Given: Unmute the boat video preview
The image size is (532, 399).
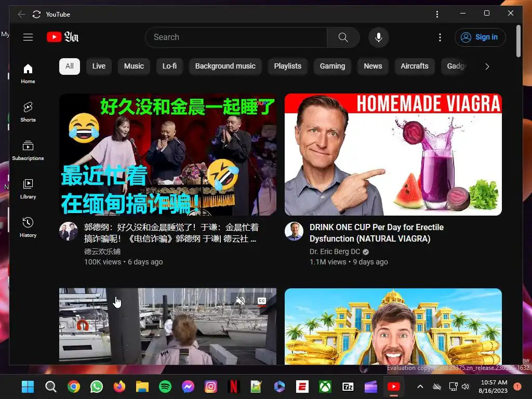Looking at the screenshot, I should (x=241, y=301).
